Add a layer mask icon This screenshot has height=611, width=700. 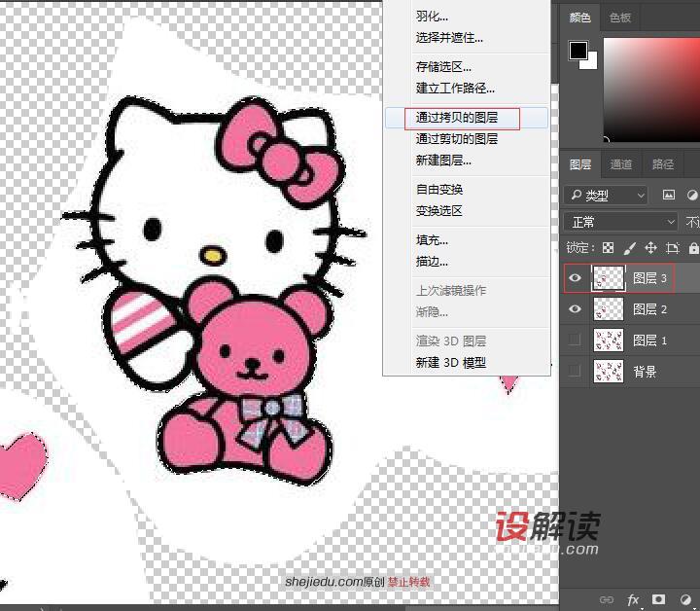tap(658, 599)
